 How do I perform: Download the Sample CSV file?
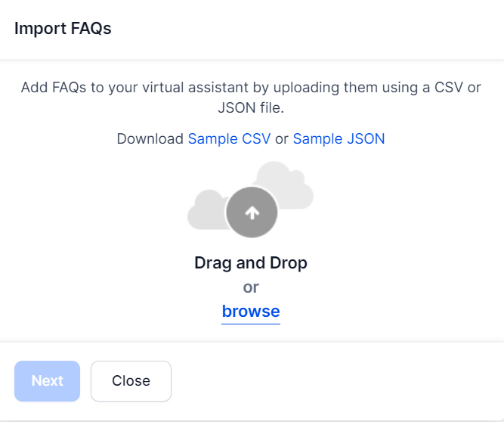(x=229, y=139)
